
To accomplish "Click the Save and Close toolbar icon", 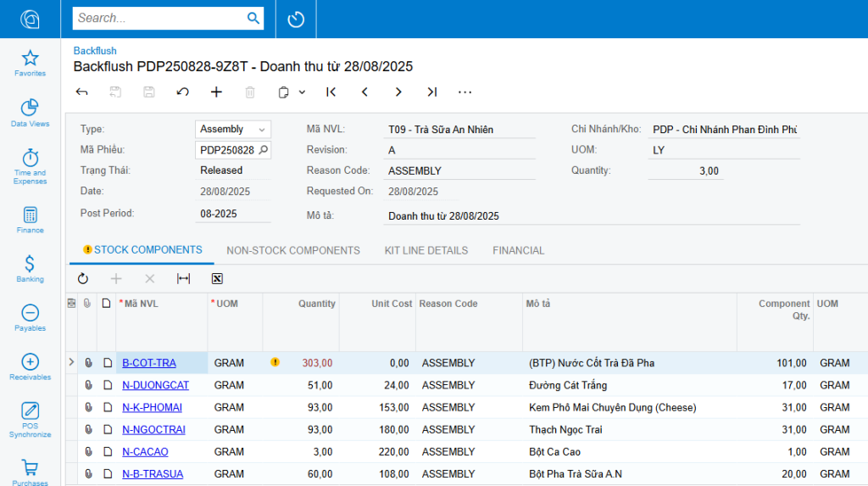I will coord(115,92).
